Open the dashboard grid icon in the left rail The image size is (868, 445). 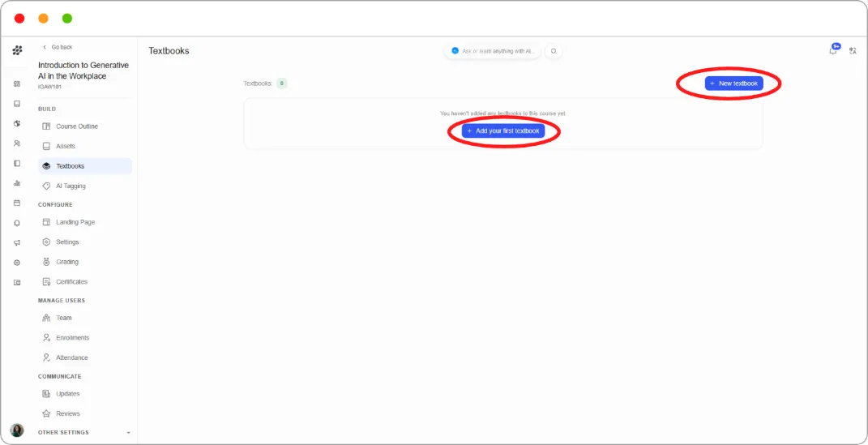(x=17, y=84)
